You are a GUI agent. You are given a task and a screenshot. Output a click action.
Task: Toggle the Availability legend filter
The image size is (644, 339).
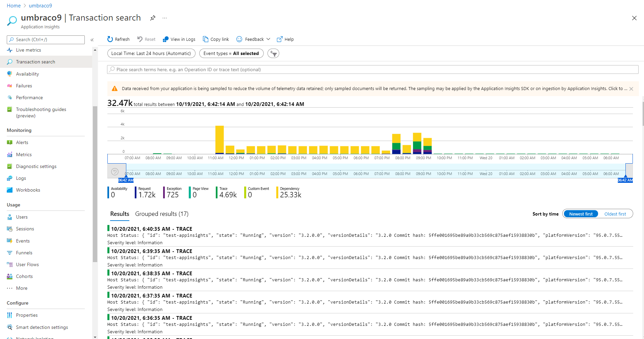click(x=118, y=193)
